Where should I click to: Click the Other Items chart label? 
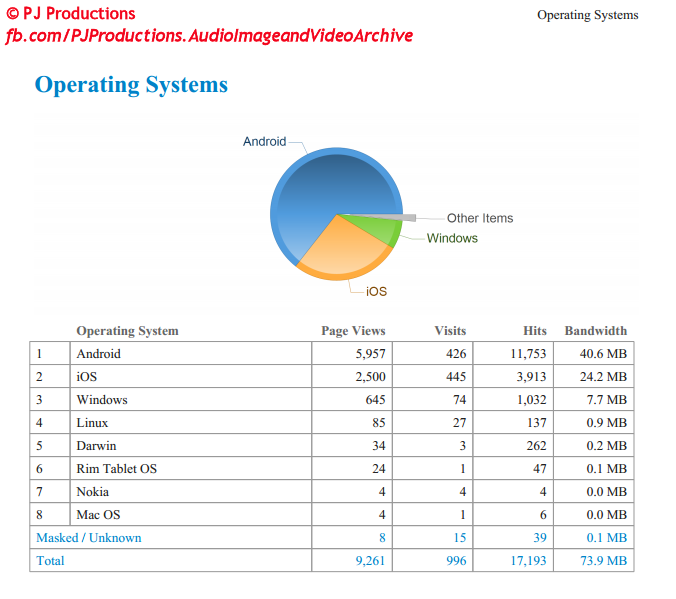coord(479,218)
